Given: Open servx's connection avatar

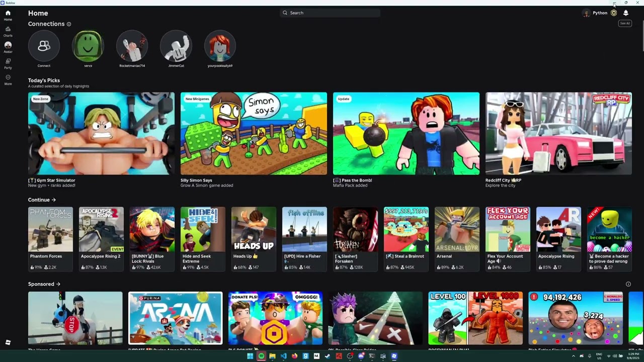Looking at the screenshot, I should click(x=88, y=46).
